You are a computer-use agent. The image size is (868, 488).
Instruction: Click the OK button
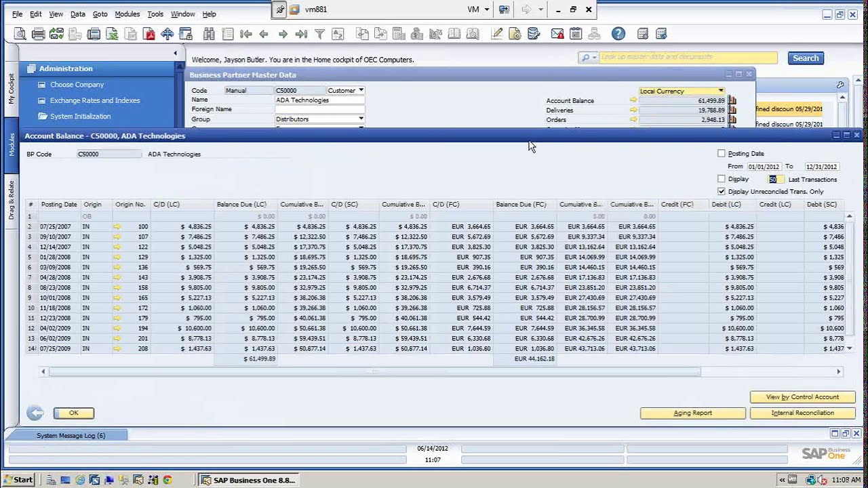(73, 413)
